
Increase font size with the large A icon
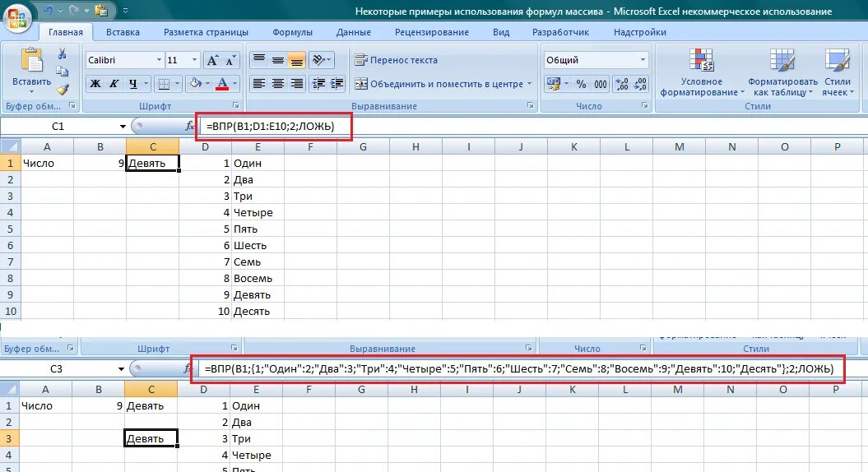(x=212, y=60)
